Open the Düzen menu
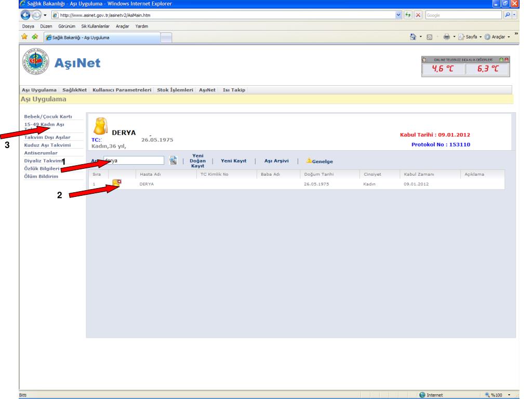The width and height of the screenshot is (532, 399). 46,26
